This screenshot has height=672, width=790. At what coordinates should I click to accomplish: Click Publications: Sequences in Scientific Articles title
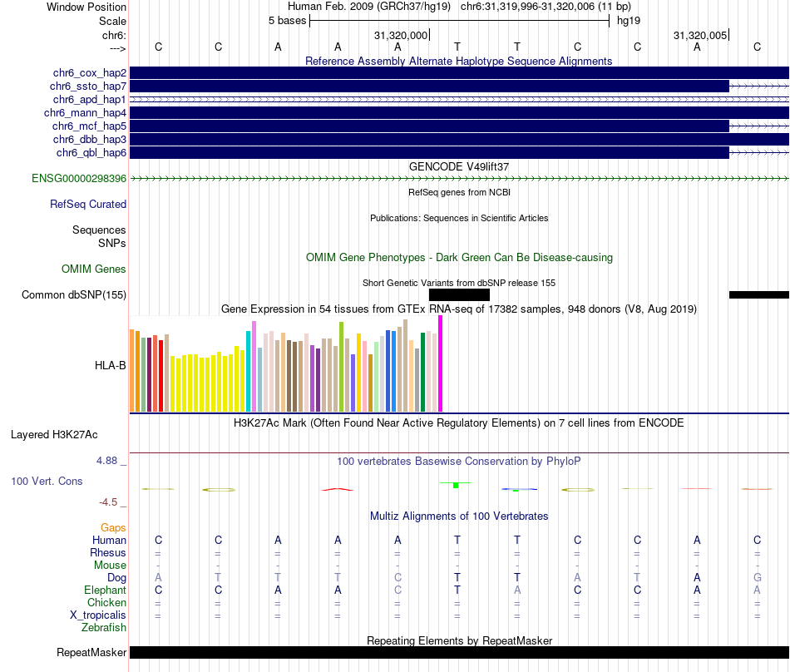459,218
